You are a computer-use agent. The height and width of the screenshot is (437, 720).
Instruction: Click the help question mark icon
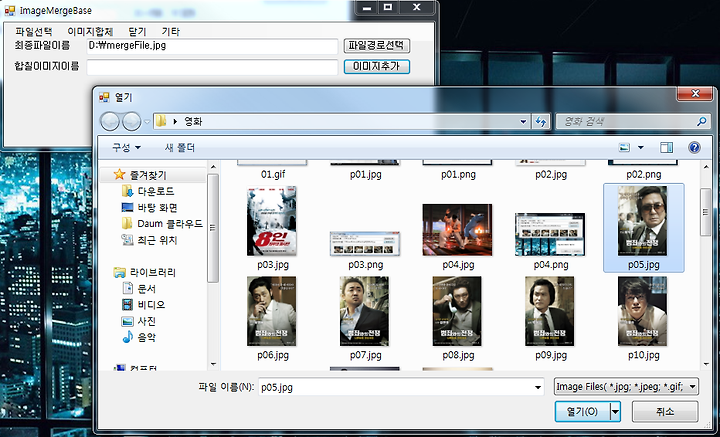tap(694, 147)
